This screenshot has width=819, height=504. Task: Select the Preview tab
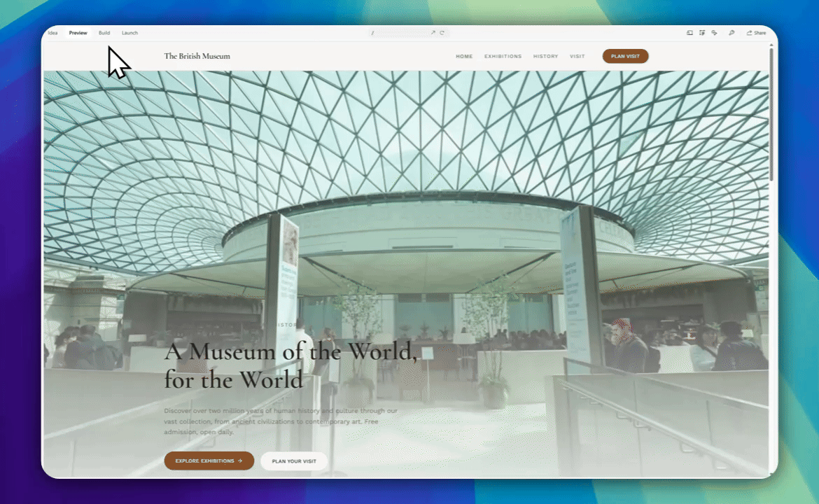[x=78, y=33]
